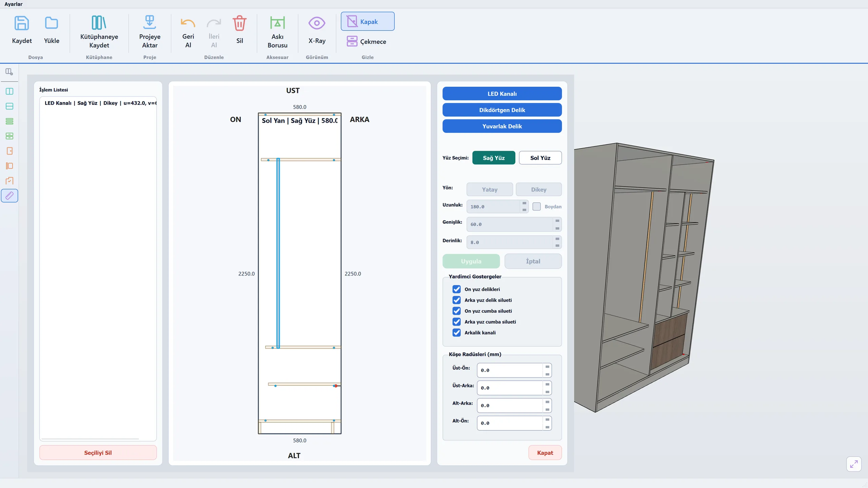Click the Yuvarlak Delik button

pyautogui.click(x=502, y=126)
